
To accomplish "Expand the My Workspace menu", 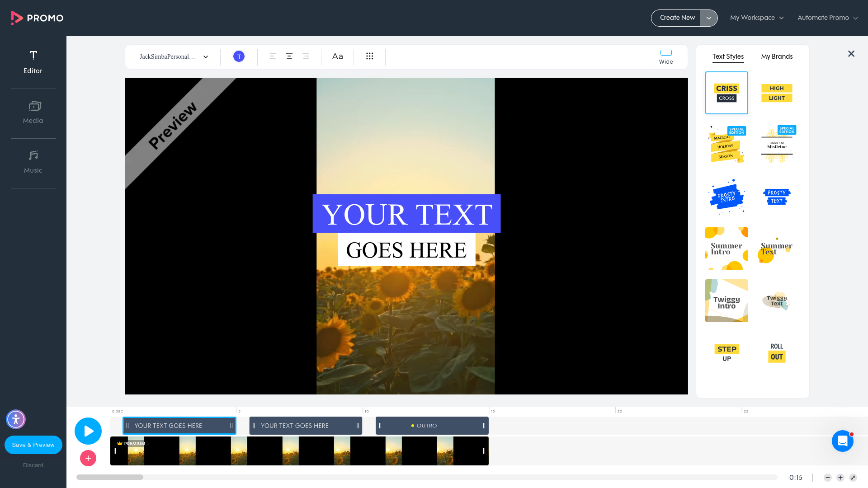I will (x=757, y=18).
